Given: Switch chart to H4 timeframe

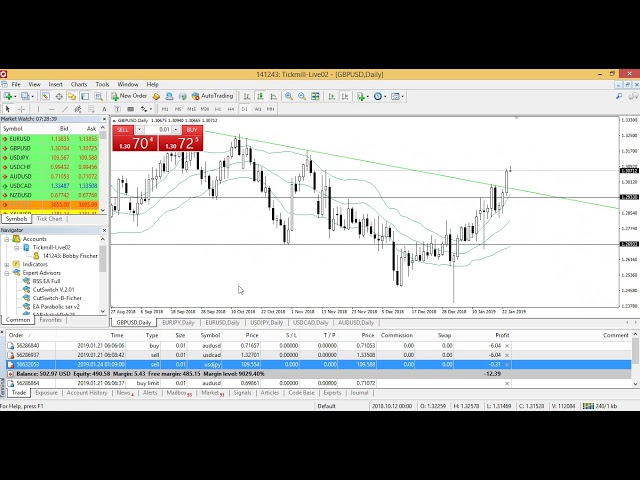Looking at the screenshot, I should click(x=230, y=108).
